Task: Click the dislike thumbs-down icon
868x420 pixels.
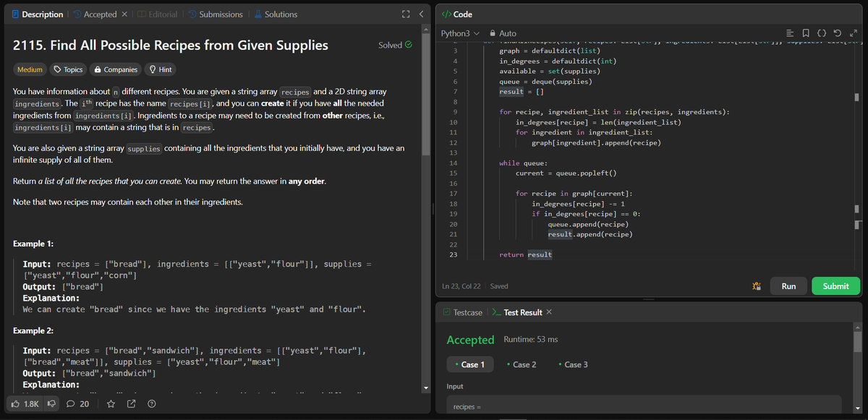Action: tap(52, 403)
